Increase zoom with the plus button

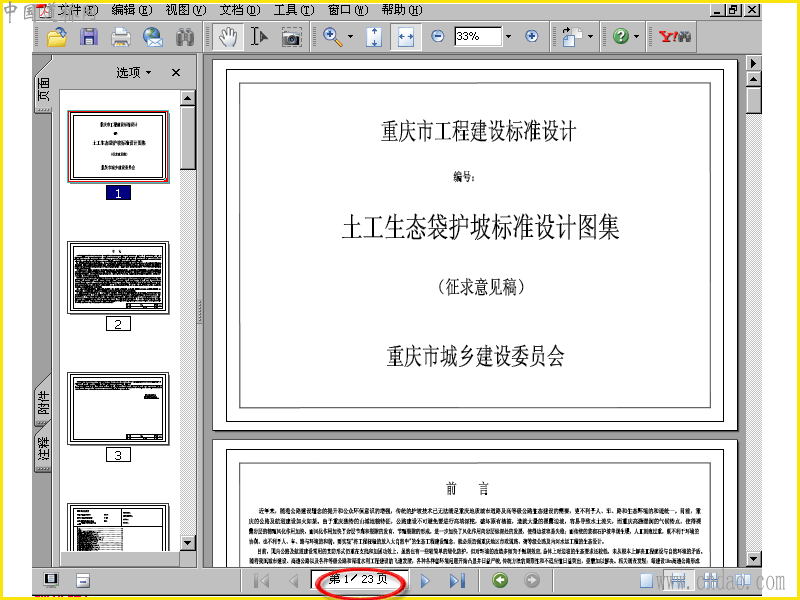click(x=532, y=36)
